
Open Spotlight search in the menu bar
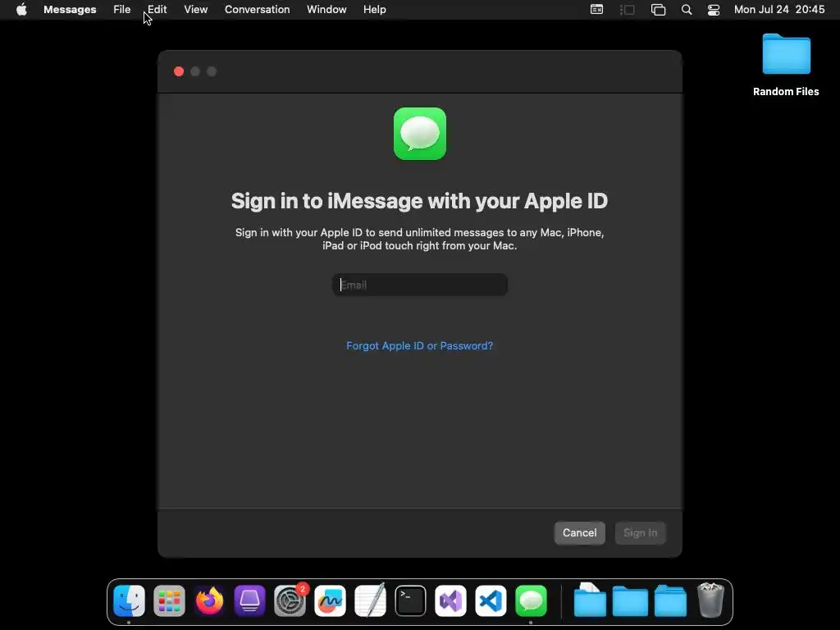[x=687, y=10]
